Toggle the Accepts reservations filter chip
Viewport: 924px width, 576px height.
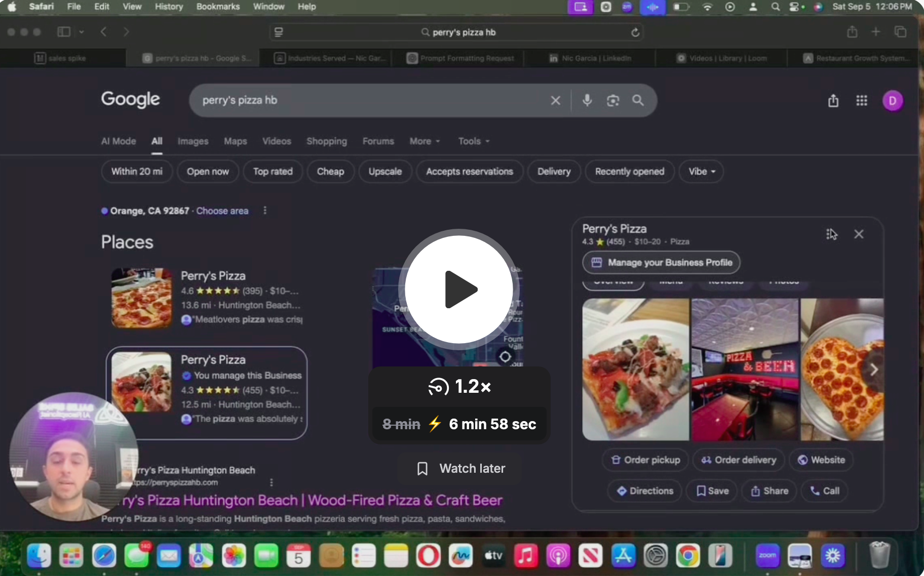pos(470,172)
